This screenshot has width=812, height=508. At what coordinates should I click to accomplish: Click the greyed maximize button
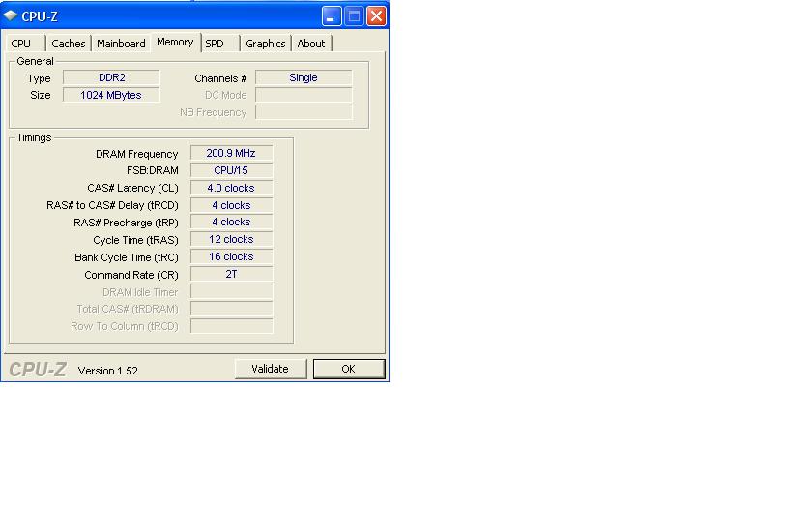[354, 16]
